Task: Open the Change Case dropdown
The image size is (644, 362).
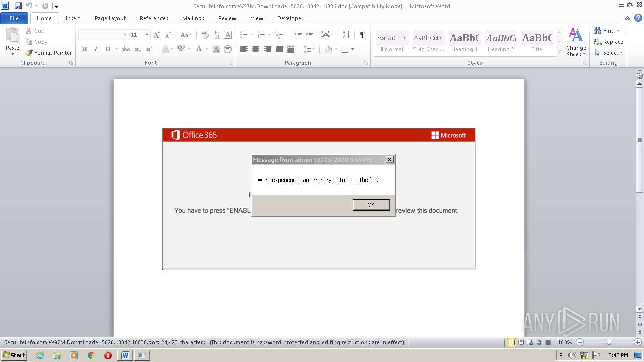Action: (x=185, y=35)
